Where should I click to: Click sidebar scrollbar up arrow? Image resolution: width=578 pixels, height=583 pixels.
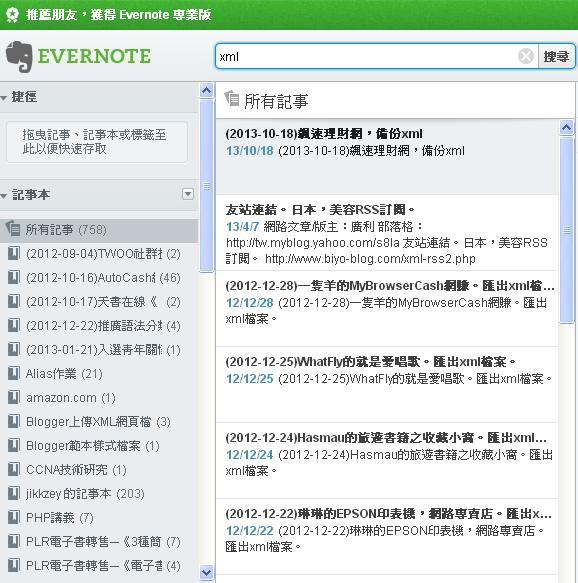[206, 91]
